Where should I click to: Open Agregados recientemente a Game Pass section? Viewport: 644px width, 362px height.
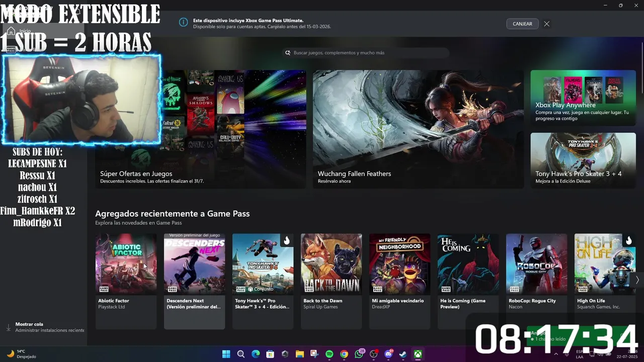coord(172,214)
